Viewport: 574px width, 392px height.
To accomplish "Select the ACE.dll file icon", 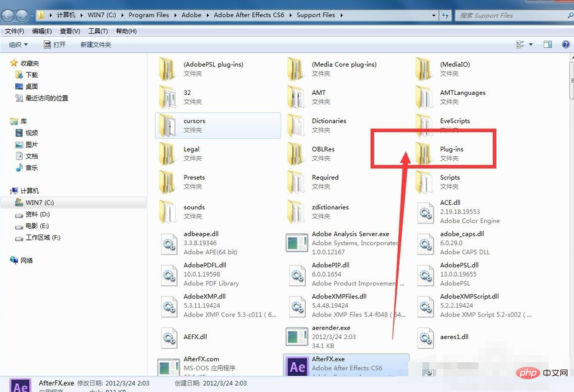I will pos(425,213).
